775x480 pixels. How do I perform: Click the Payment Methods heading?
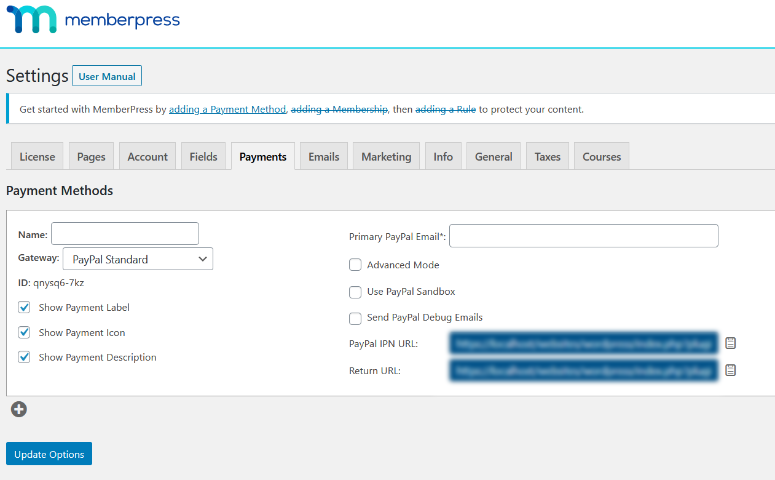pyautogui.click(x=59, y=191)
